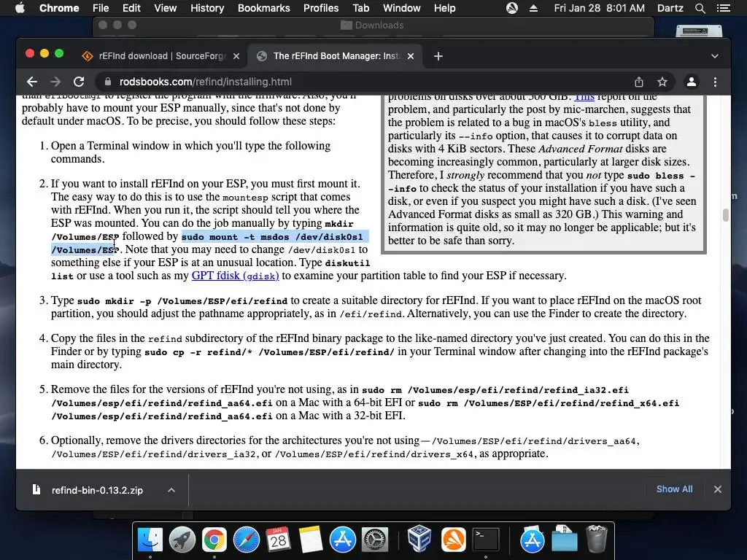Click the page vertical scrollbar thumb
Screen dimensions: 747x560
[x=726, y=215]
